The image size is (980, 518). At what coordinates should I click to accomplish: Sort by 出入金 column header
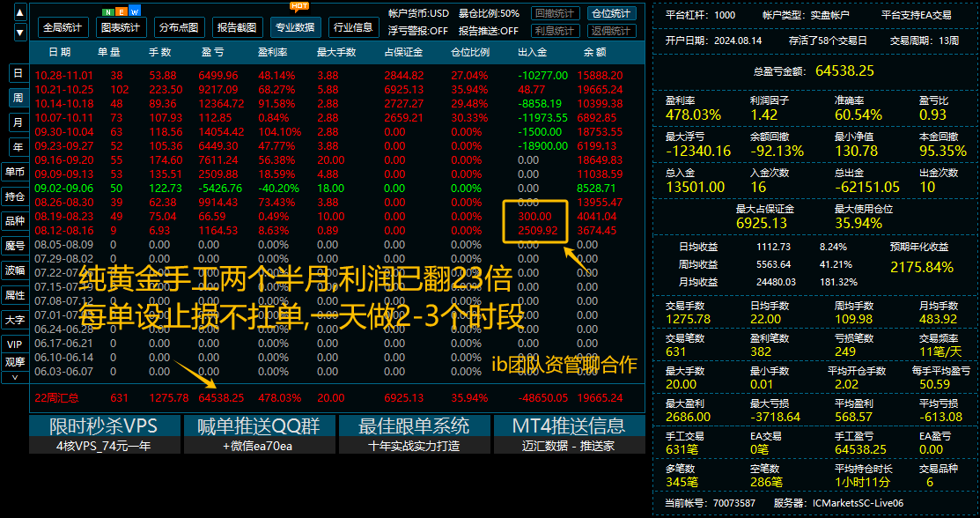click(533, 52)
